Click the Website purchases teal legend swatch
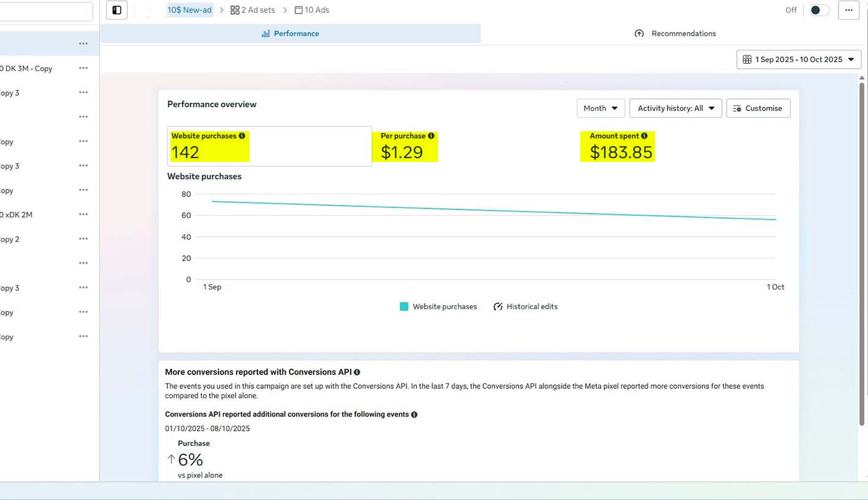 (x=404, y=307)
